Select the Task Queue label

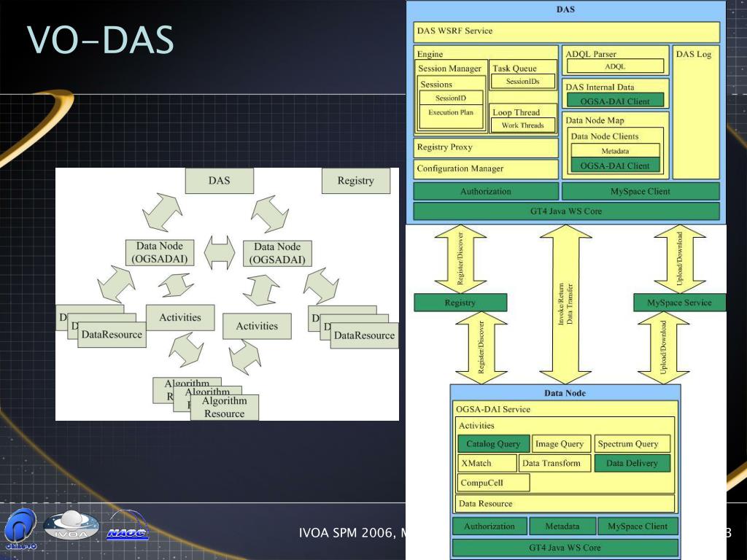pos(514,68)
